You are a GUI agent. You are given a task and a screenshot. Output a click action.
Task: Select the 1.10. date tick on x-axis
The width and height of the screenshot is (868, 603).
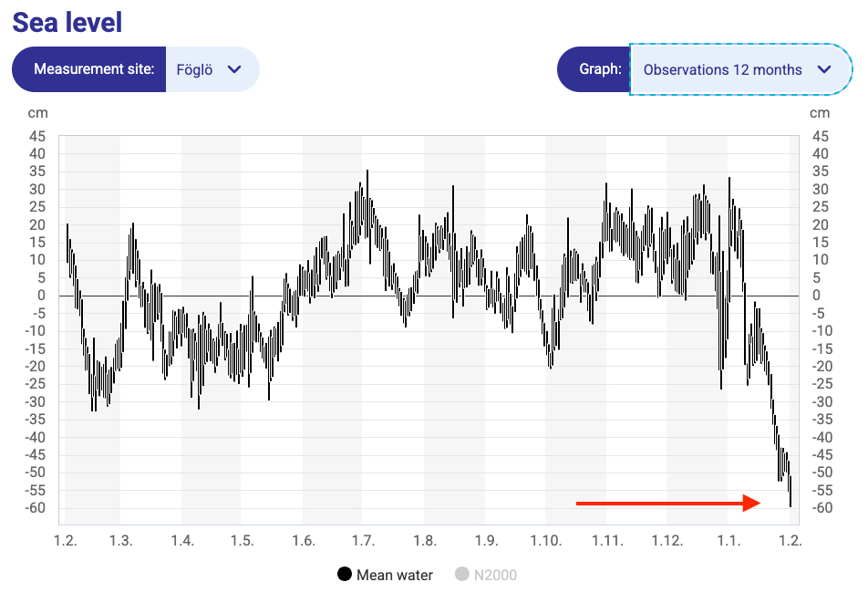pyautogui.click(x=544, y=541)
